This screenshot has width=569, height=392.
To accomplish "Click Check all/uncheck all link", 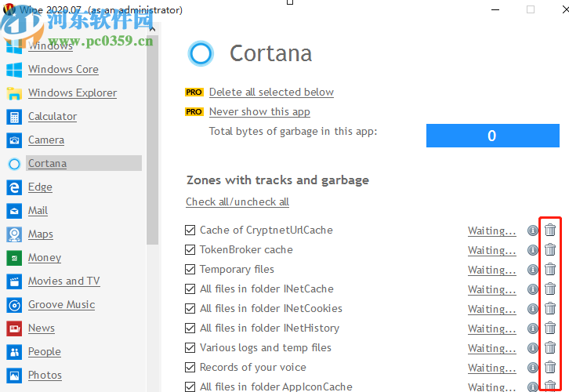I will (x=237, y=201).
